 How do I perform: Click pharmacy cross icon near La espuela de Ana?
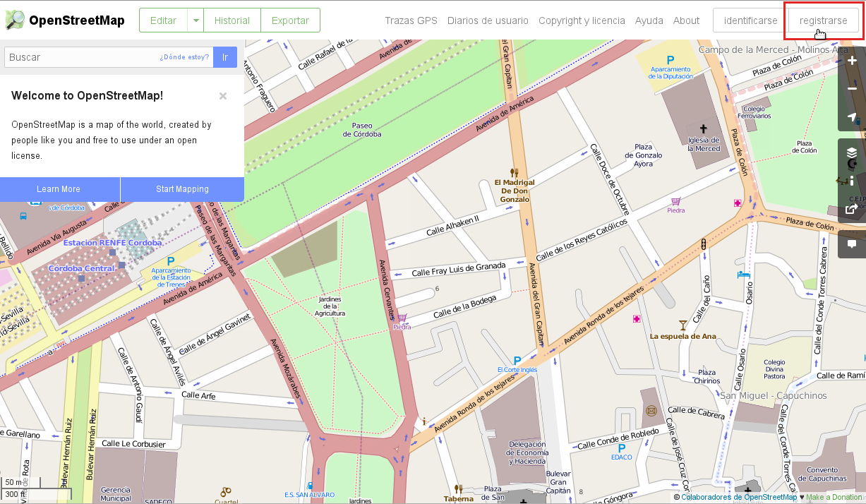click(637, 319)
